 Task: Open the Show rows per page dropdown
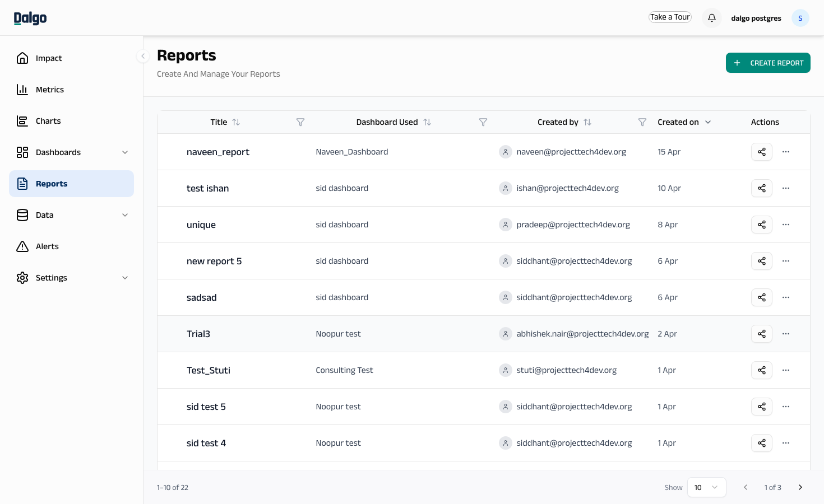[707, 487]
